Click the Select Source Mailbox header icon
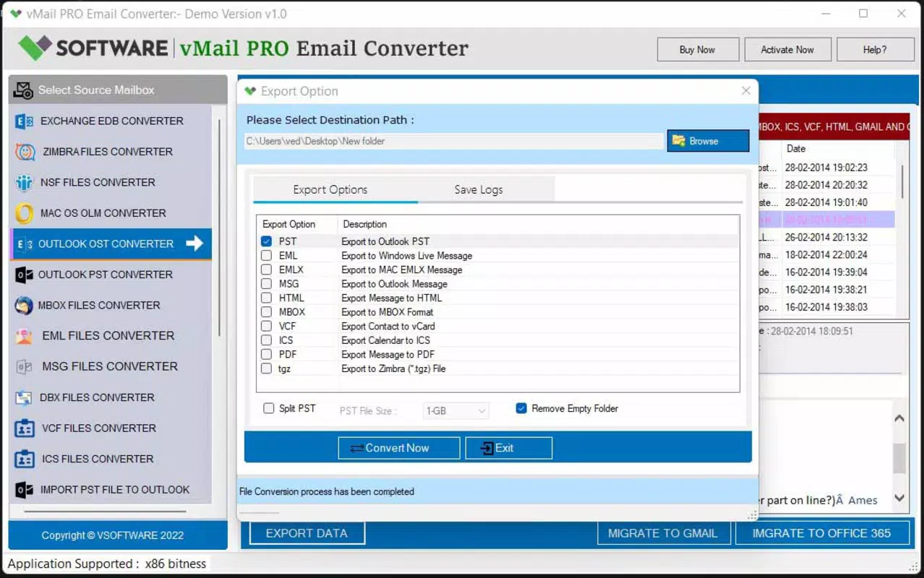Image resolution: width=924 pixels, height=578 pixels. pyautogui.click(x=23, y=90)
